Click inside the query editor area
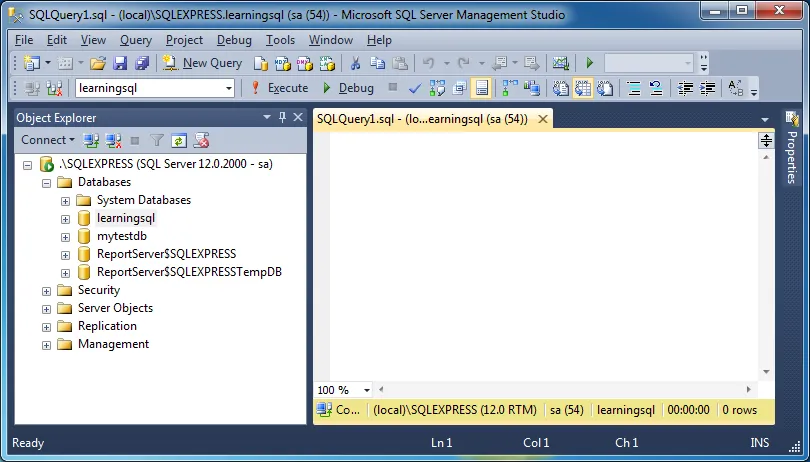The height and width of the screenshot is (462, 810). pos(543,257)
